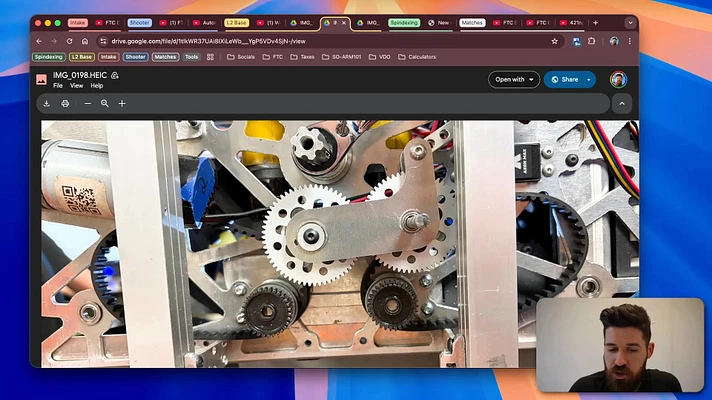The width and height of the screenshot is (712, 400).
Task: Download the image with the download icon
Action: (x=46, y=104)
